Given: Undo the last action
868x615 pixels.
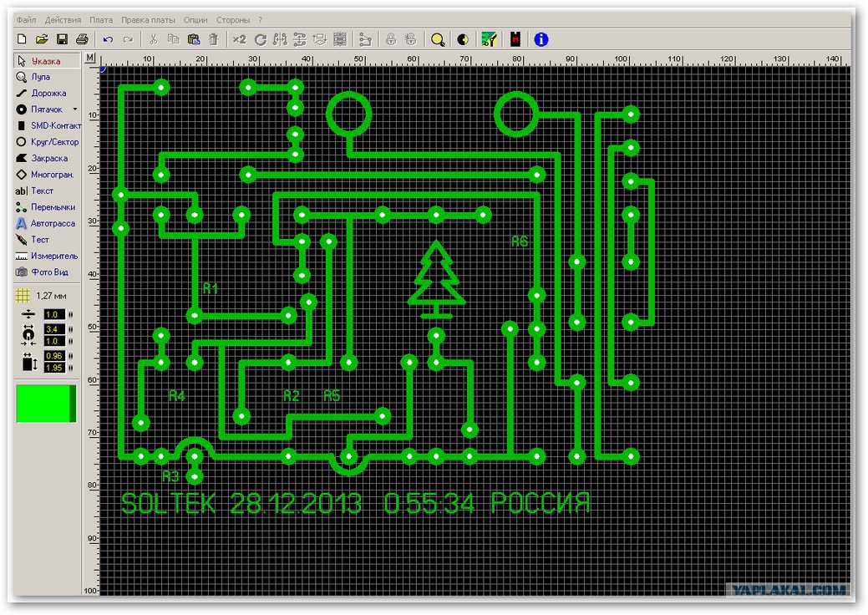Looking at the screenshot, I should 108,39.
